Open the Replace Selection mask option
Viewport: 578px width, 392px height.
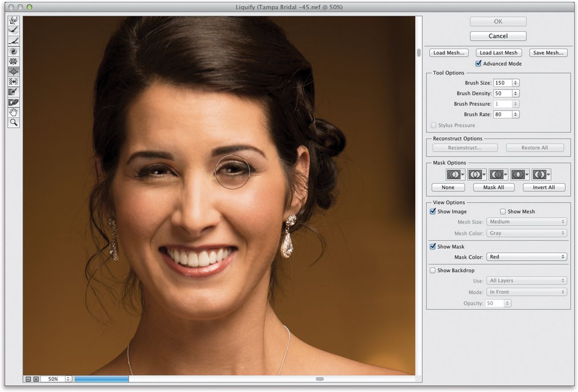pos(456,174)
